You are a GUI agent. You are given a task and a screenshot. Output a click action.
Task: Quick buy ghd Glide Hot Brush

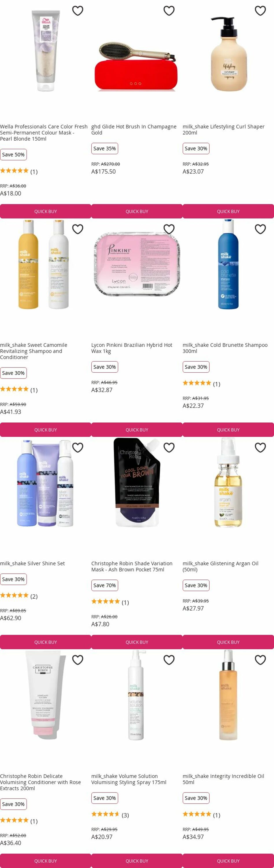[x=137, y=211]
